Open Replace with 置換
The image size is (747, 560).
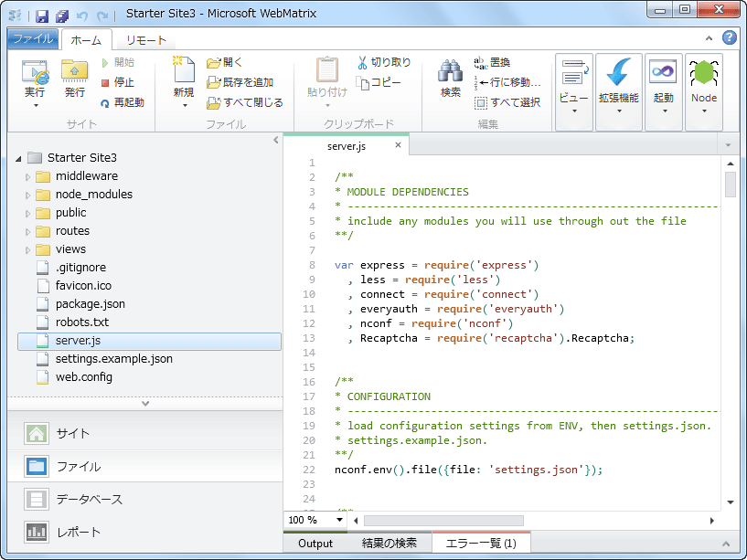pos(492,62)
